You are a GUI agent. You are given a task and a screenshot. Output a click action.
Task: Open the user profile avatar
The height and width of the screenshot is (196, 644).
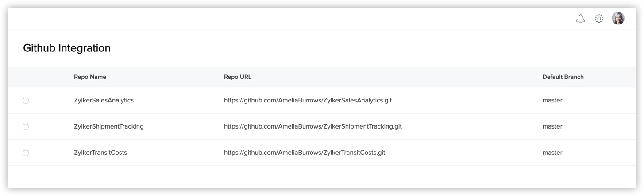[618, 18]
